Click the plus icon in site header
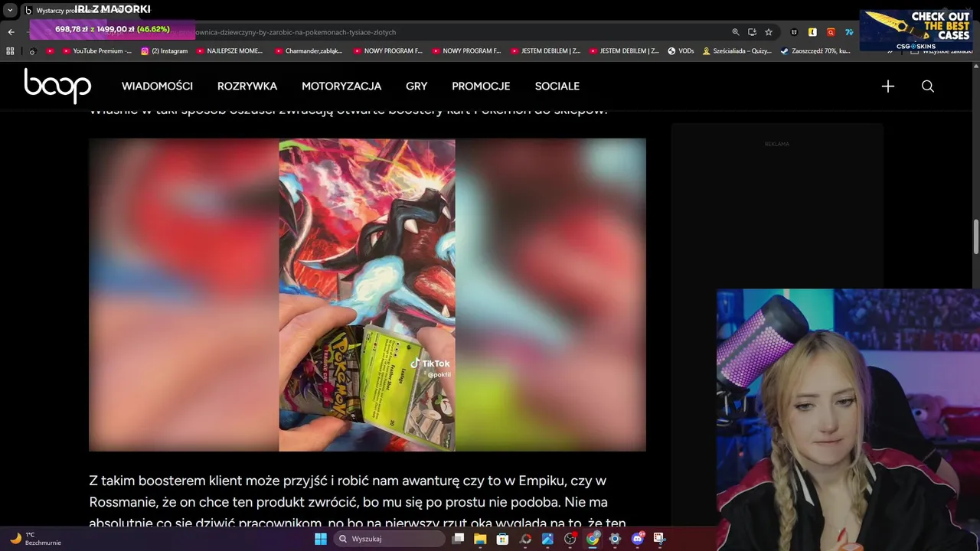This screenshot has width=980, height=551. [888, 86]
